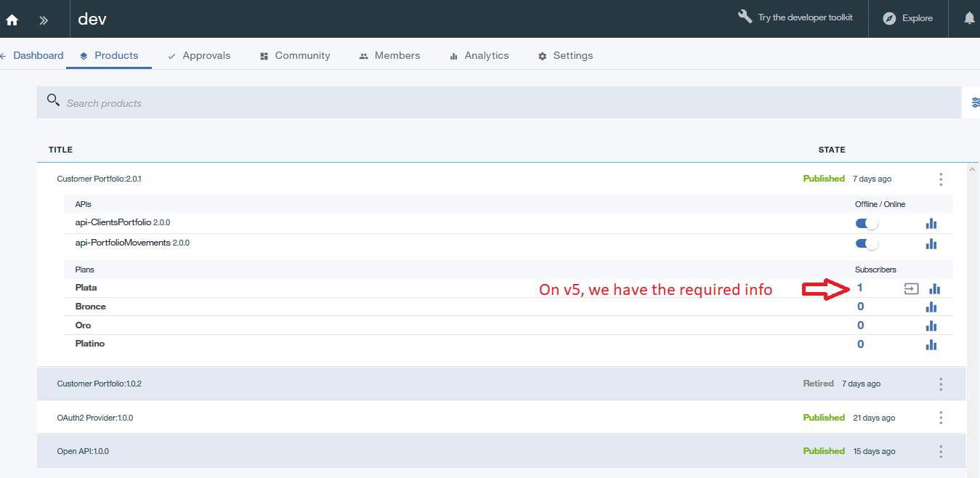Image resolution: width=980 pixels, height=478 pixels.
Task: Switch to the Approvals tab
Action: [x=199, y=56]
